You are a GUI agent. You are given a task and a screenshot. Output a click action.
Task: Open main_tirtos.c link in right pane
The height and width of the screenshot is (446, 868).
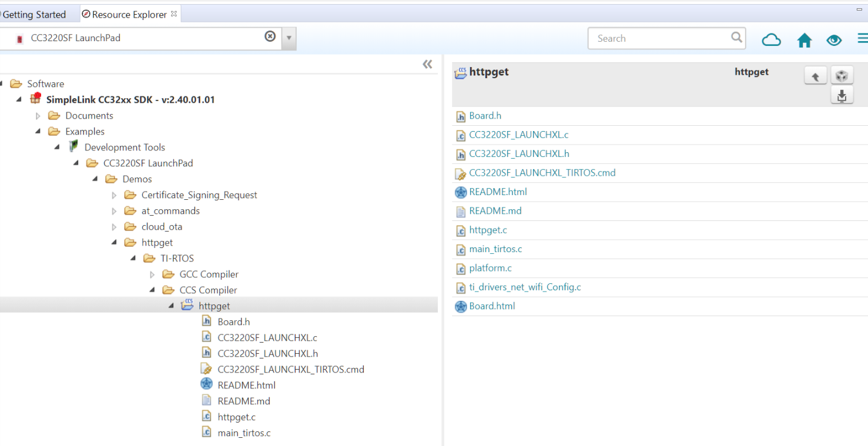tap(495, 249)
